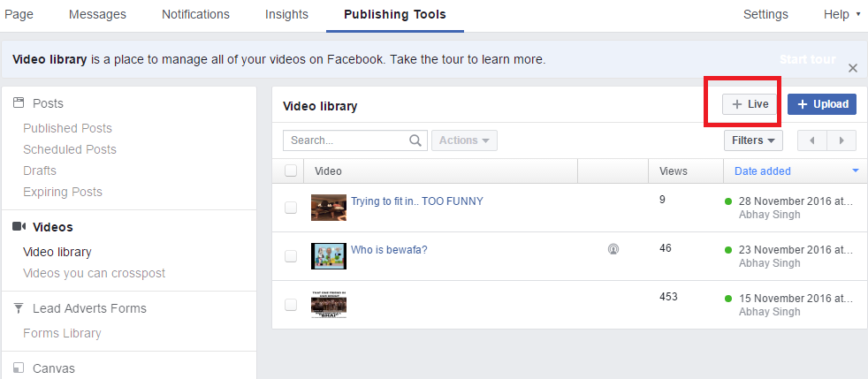Click the Videos camera icon in sidebar
This screenshot has height=379, width=868.
point(19,226)
